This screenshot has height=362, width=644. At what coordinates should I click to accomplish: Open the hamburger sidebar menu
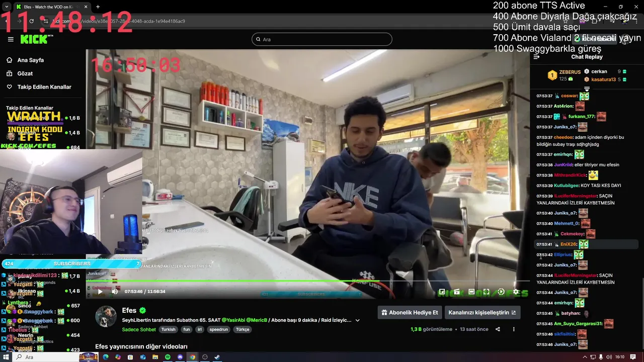pyautogui.click(x=11, y=39)
